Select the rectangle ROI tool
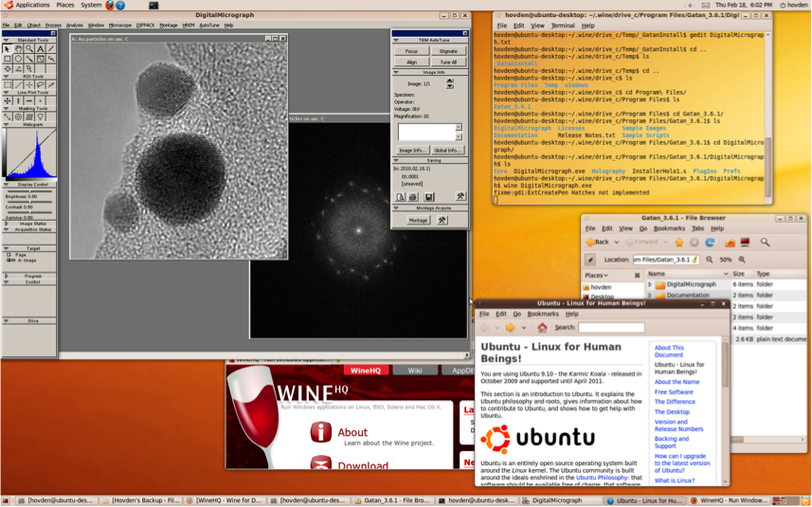Image resolution: width=812 pixels, height=507 pixels. 8,84
